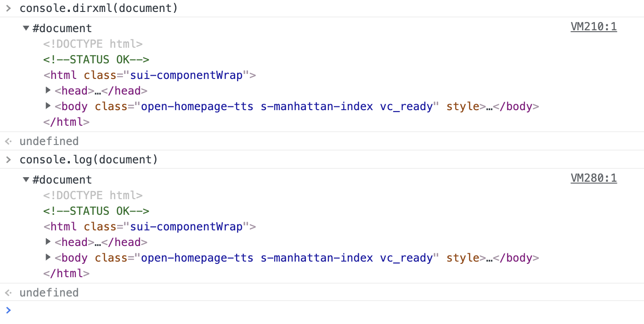644x324 pixels.
Task: Open the VM210:1 source link
Action: [593, 27]
